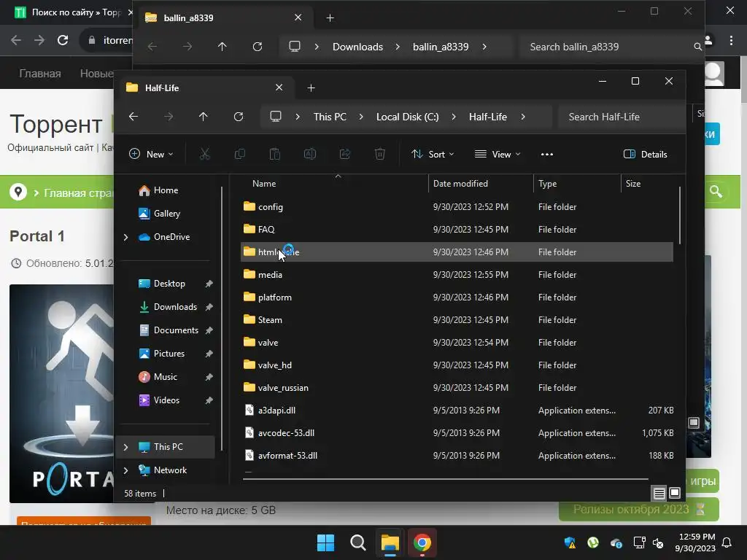Open Главная menu item on the website
747x560 pixels.
click(x=40, y=74)
